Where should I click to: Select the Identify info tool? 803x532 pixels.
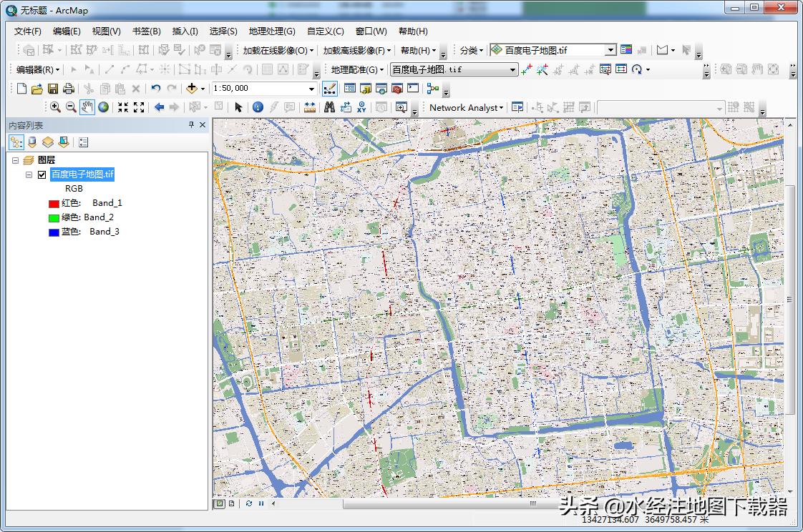258,107
